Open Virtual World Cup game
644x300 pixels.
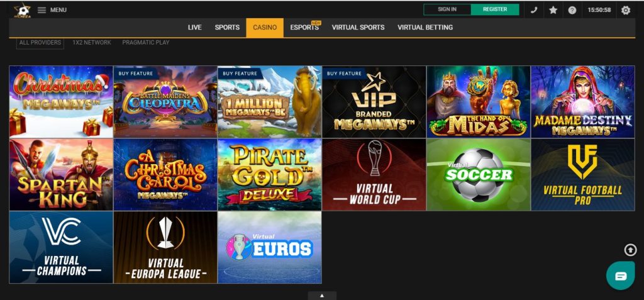(374, 175)
